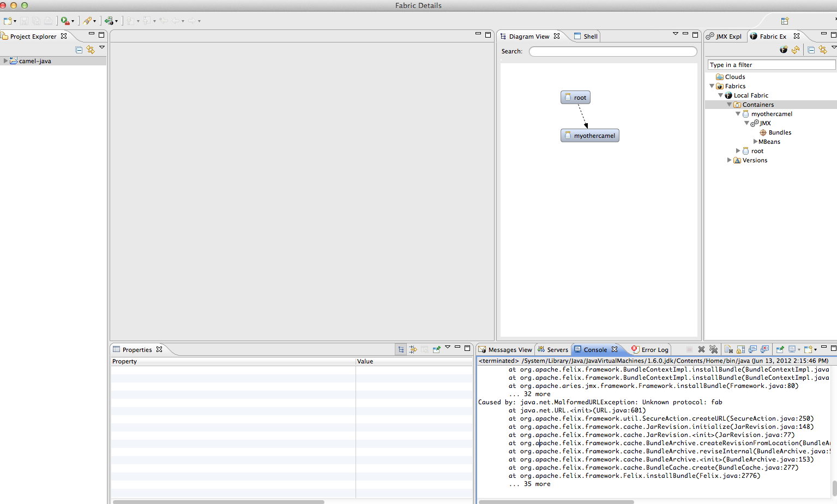
Task: Click the Run with toolbox toolbar icon
Action: (x=65, y=21)
